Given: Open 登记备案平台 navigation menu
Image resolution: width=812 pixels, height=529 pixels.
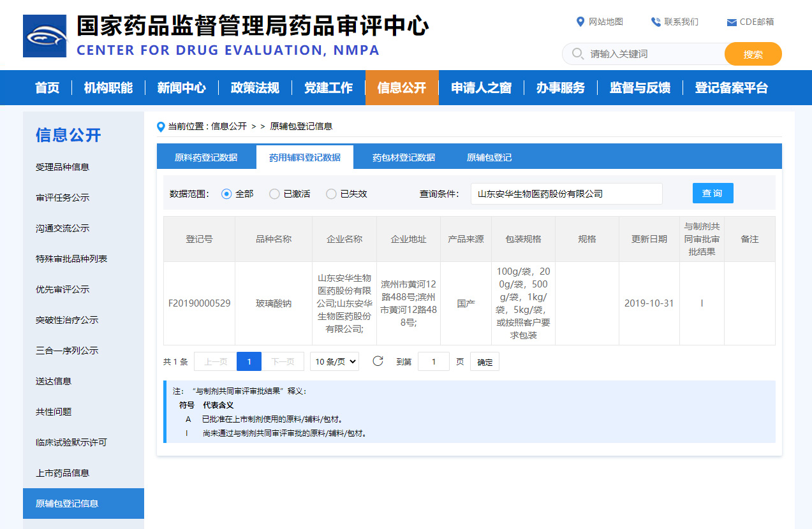Looking at the screenshot, I should (732, 88).
